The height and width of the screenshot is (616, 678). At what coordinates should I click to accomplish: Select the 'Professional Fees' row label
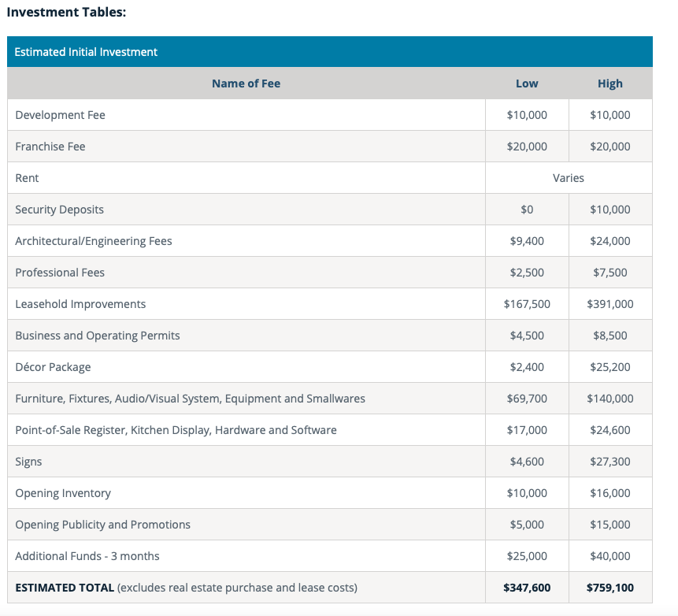(x=60, y=273)
